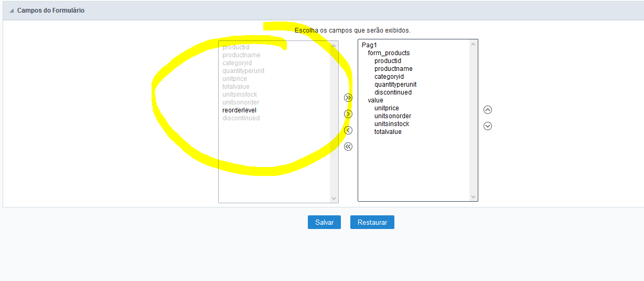Image resolution: width=644 pixels, height=281 pixels.
Task: Select discontinued under form_products
Action: pyautogui.click(x=393, y=92)
